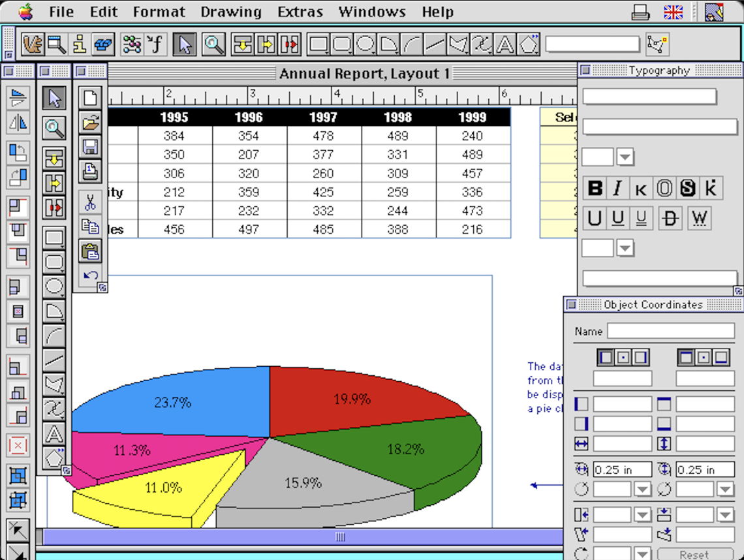Toggle strikethrough style in Typography palette
The height and width of the screenshot is (560, 744).
(670, 218)
